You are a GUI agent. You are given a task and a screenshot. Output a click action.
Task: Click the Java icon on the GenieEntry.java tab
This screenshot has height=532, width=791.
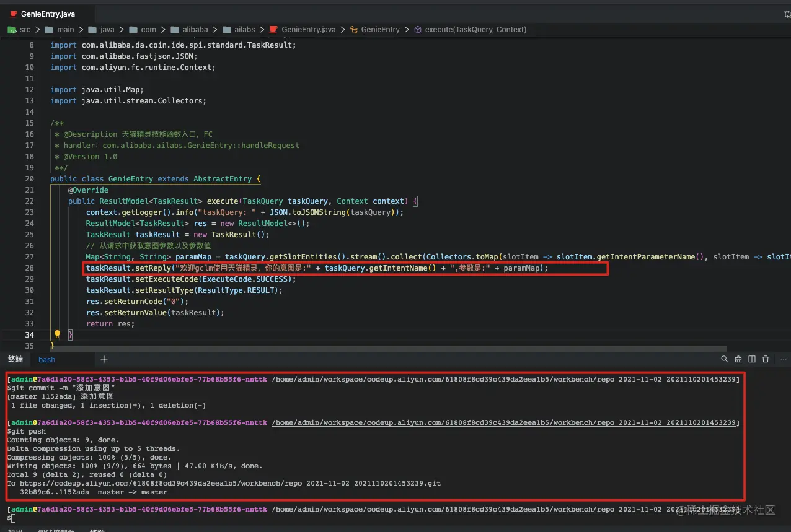14,14
